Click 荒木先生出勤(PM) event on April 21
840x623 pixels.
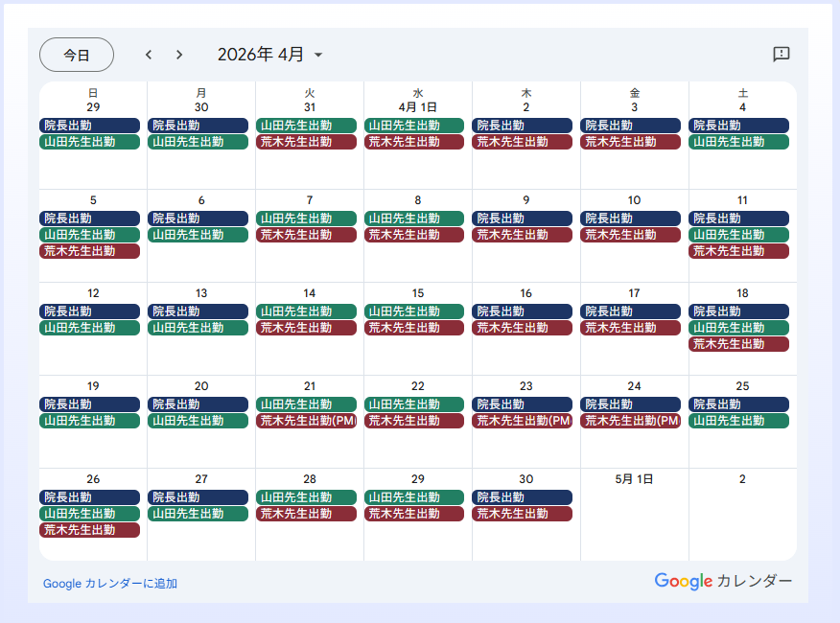tap(306, 421)
